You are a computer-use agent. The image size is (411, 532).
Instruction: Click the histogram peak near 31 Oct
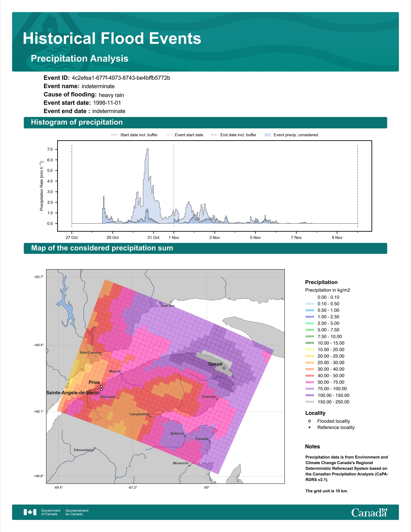click(x=147, y=149)
